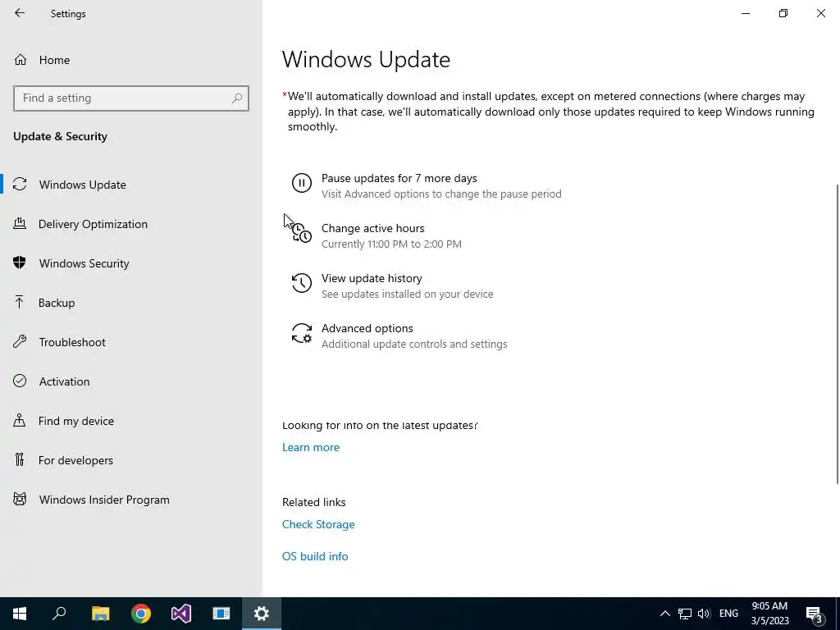Open Windows Security page

tap(84, 263)
